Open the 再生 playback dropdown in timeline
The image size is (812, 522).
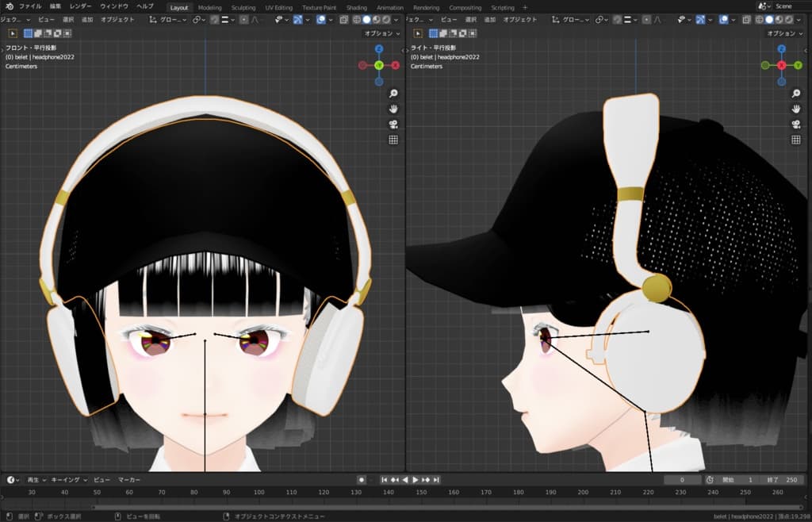(x=36, y=480)
